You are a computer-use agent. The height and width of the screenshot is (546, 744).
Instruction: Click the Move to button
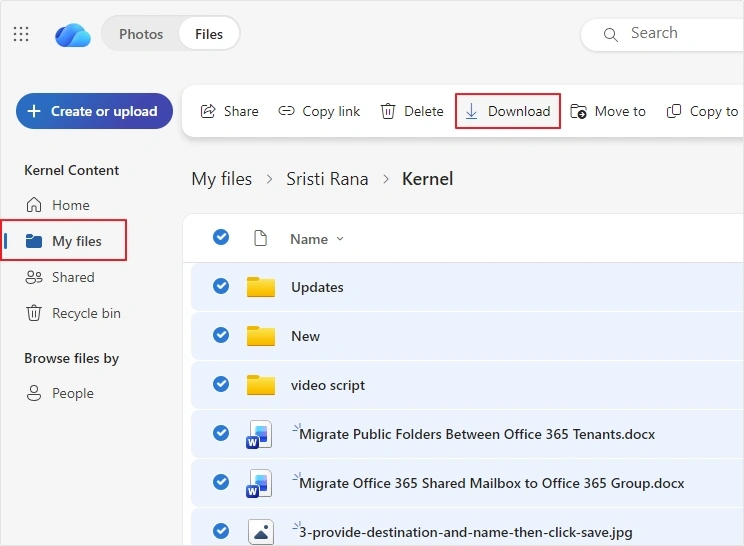[608, 111]
